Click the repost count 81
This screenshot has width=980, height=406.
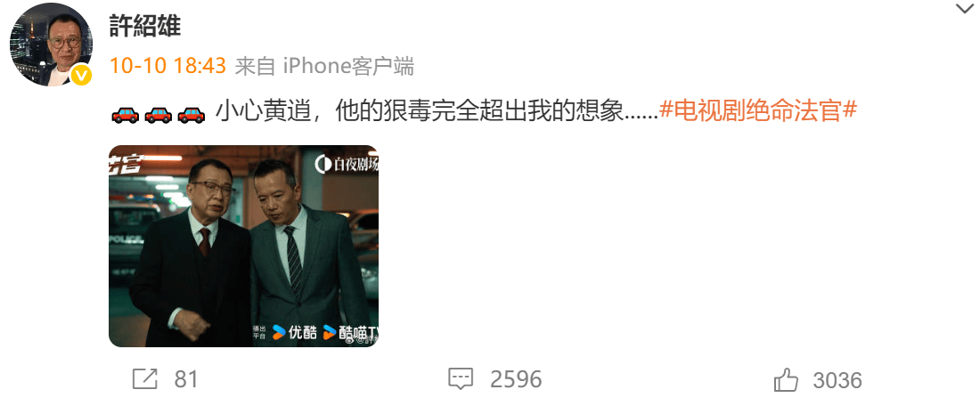185,379
